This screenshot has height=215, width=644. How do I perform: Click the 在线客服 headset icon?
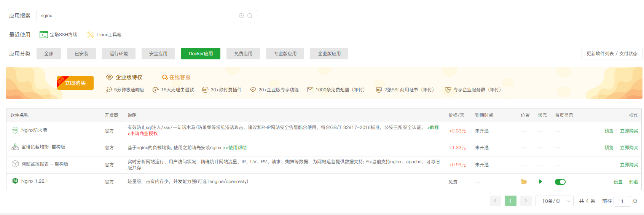coord(165,77)
